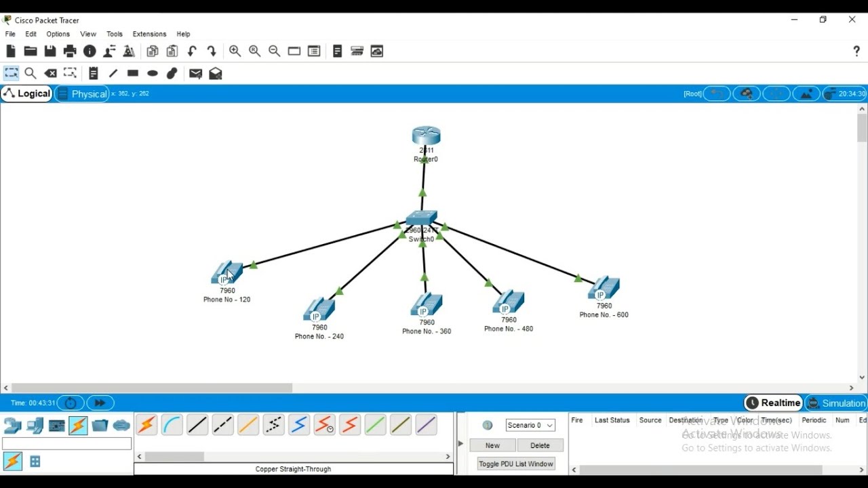The image size is (868, 488).
Task: Choose the Delete tool
Action: [x=51, y=73]
